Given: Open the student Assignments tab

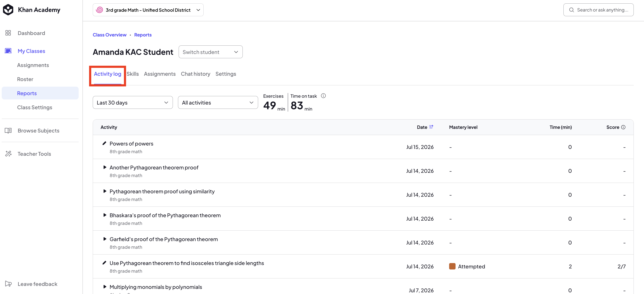Looking at the screenshot, I should 159,74.
